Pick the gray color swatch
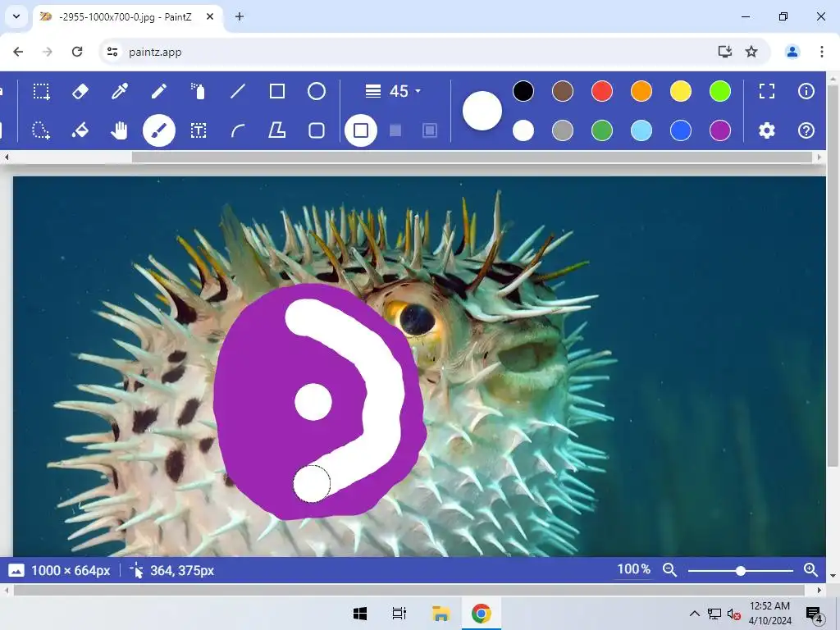 click(x=563, y=130)
